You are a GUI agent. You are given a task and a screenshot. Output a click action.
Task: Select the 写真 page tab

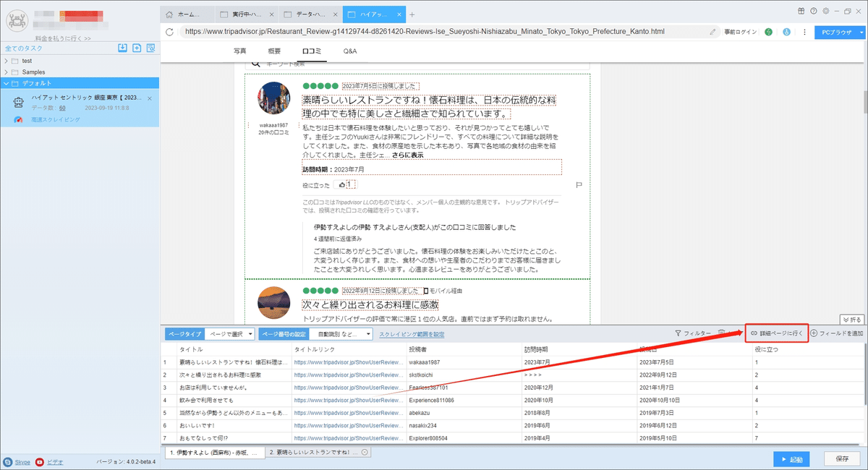tap(240, 51)
